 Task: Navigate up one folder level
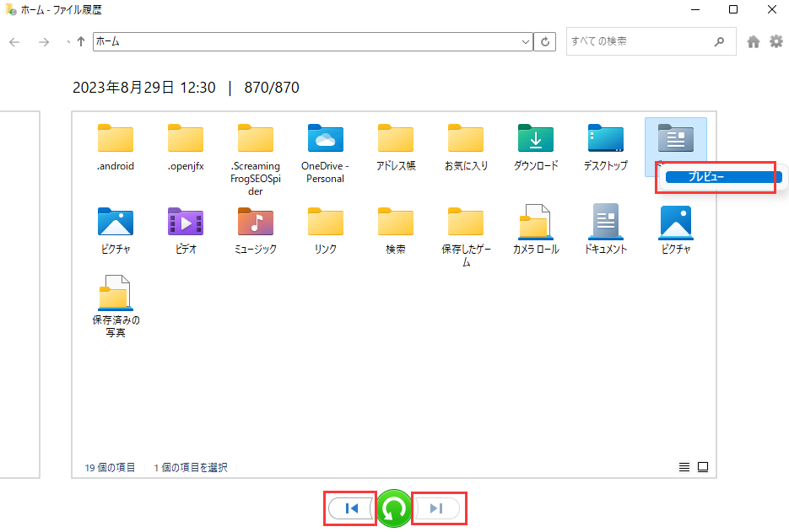pyautogui.click(x=81, y=41)
